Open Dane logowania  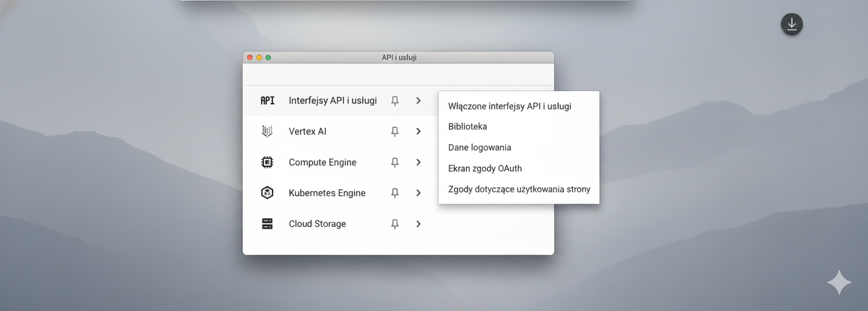click(480, 147)
